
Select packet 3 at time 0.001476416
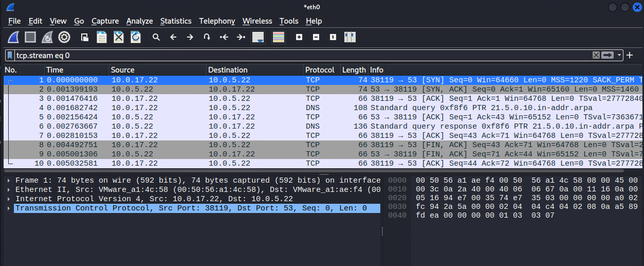323,99
